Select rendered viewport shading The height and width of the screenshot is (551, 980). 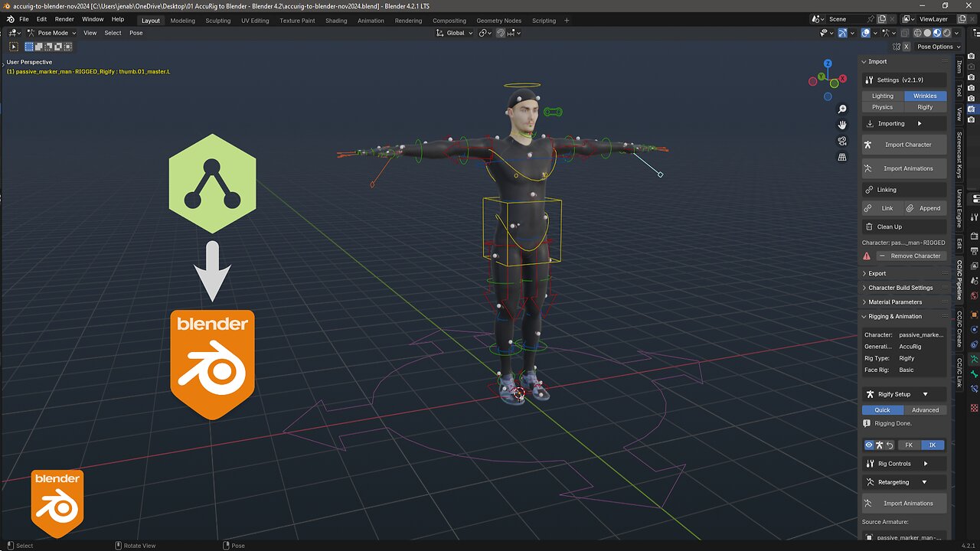click(946, 33)
